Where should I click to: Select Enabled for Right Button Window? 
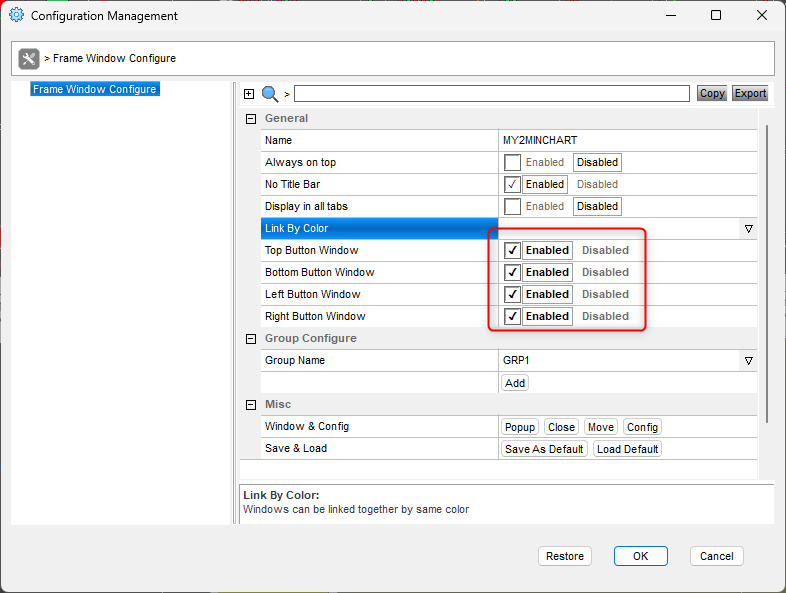coord(547,316)
